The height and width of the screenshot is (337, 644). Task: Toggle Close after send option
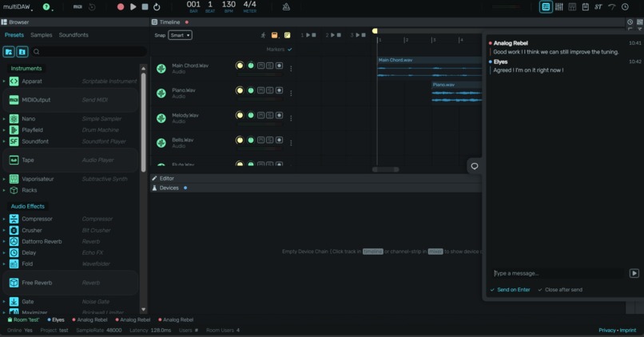(560, 290)
